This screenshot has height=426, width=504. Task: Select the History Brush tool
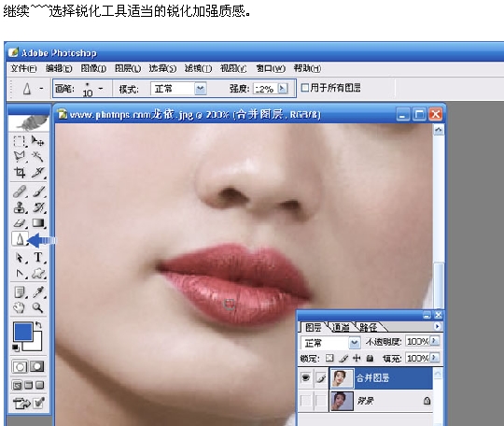click(38, 207)
